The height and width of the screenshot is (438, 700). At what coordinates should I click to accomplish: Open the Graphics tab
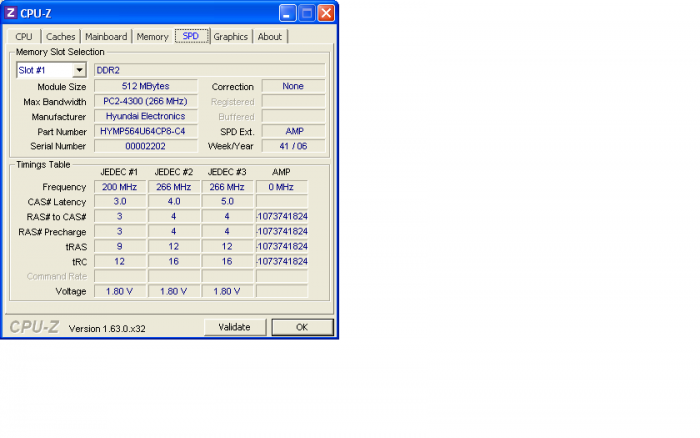click(230, 37)
